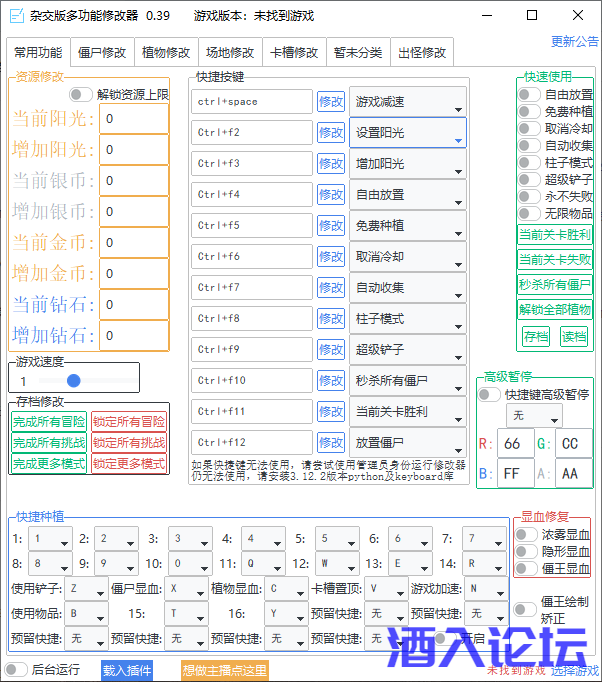Screen dimensions: 602x682
Task: Click the 存档 save button
Action: point(536,337)
